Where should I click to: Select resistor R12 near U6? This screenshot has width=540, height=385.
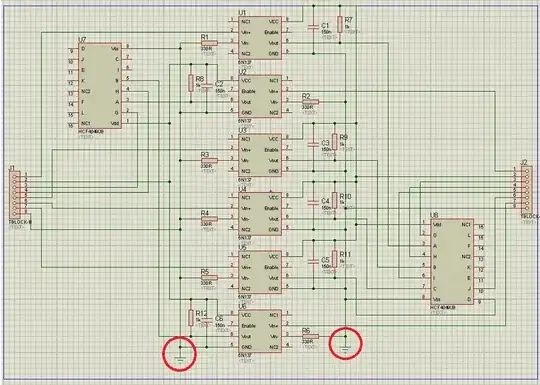[x=191, y=318]
